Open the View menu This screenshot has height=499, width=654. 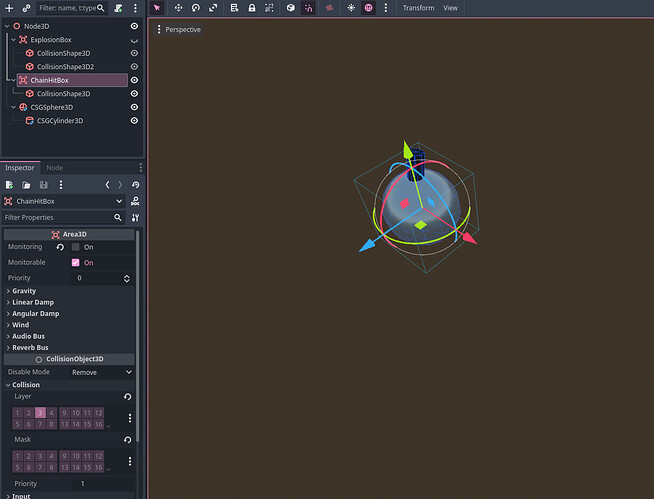(450, 8)
